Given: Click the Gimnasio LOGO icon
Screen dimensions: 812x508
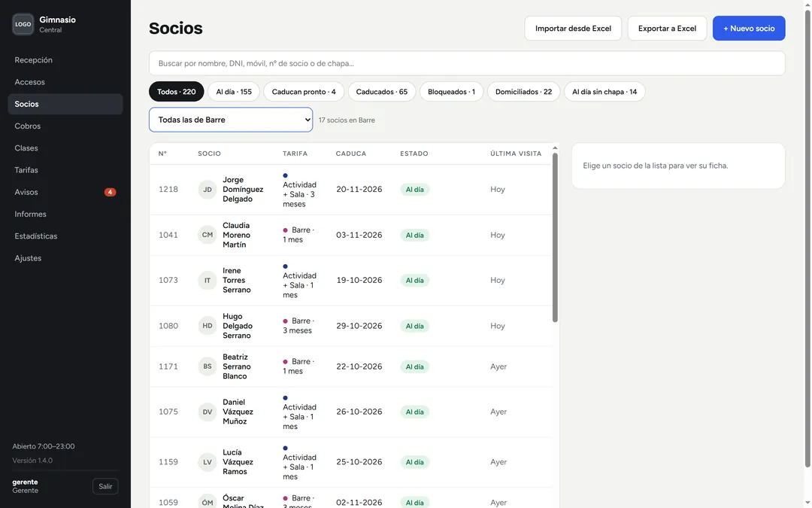Looking at the screenshot, I should pyautogui.click(x=23, y=24).
